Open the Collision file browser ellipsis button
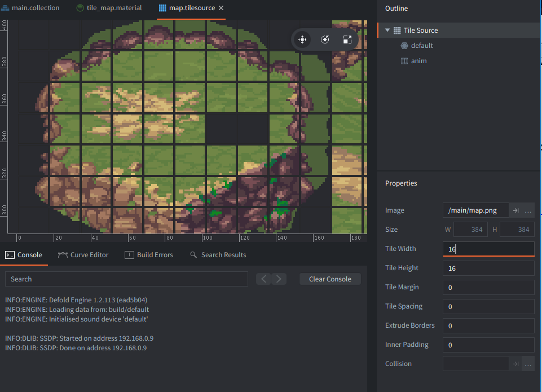The width and height of the screenshot is (542, 392). [528, 364]
